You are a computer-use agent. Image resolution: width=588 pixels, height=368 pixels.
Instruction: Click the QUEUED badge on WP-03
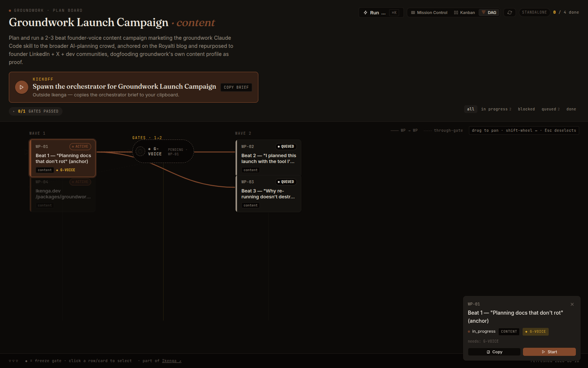(x=286, y=182)
